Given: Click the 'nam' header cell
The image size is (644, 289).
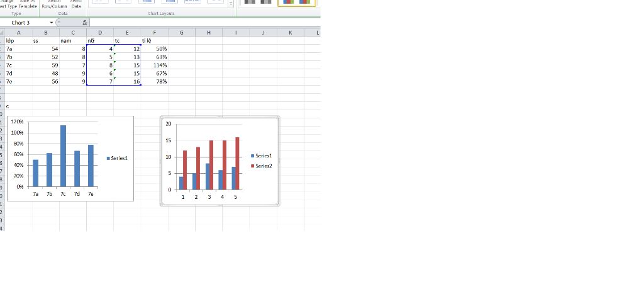Looking at the screenshot, I should pyautogui.click(x=73, y=41).
